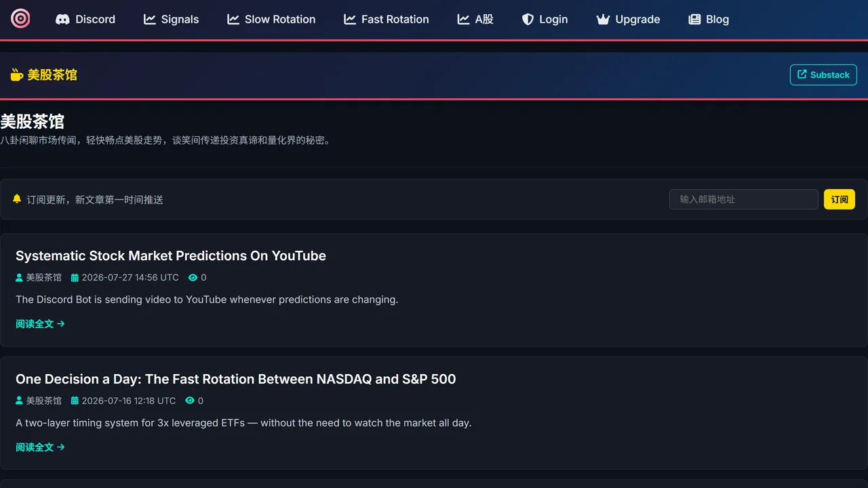The width and height of the screenshot is (868, 488).
Task: Open article One Decision a Day
Action: [x=235, y=379]
